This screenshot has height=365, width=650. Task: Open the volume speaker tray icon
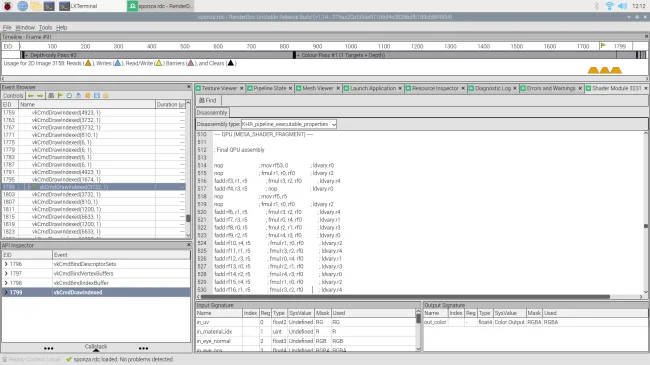tap(622, 6)
